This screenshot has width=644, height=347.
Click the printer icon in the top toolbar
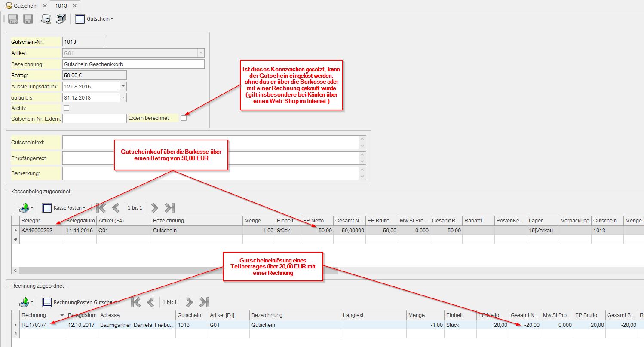tap(61, 19)
